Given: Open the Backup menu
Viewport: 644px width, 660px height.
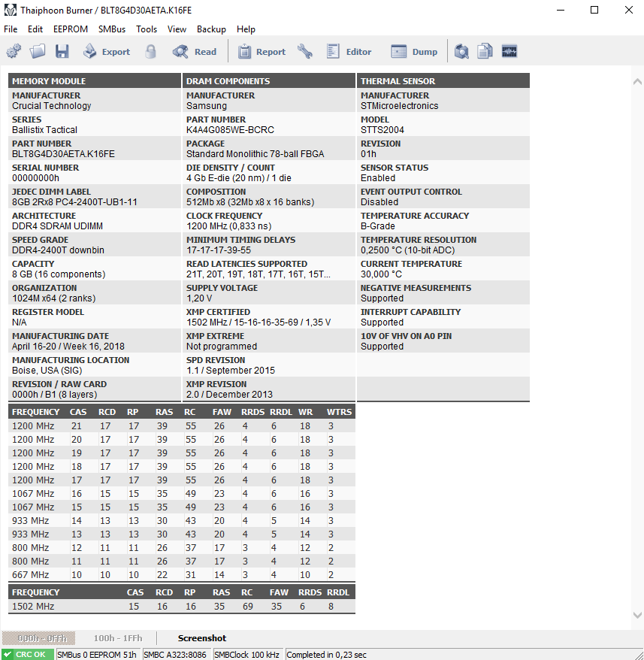Looking at the screenshot, I should pyautogui.click(x=211, y=29).
